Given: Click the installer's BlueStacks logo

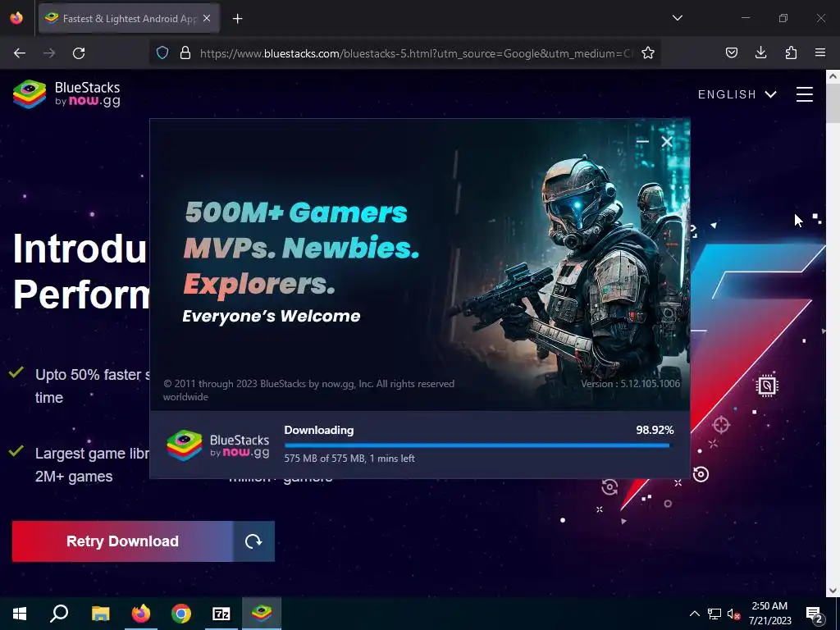Looking at the screenshot, I should click(x=217, y=445).
